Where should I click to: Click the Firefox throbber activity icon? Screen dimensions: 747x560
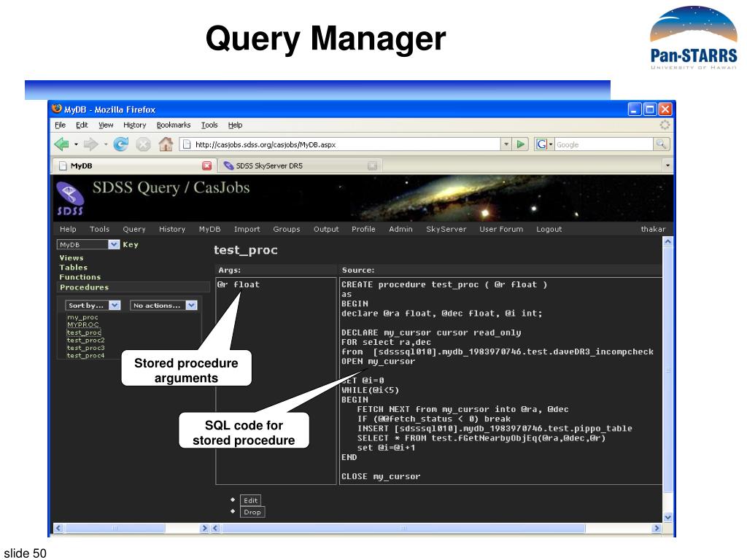click(665, 125)
